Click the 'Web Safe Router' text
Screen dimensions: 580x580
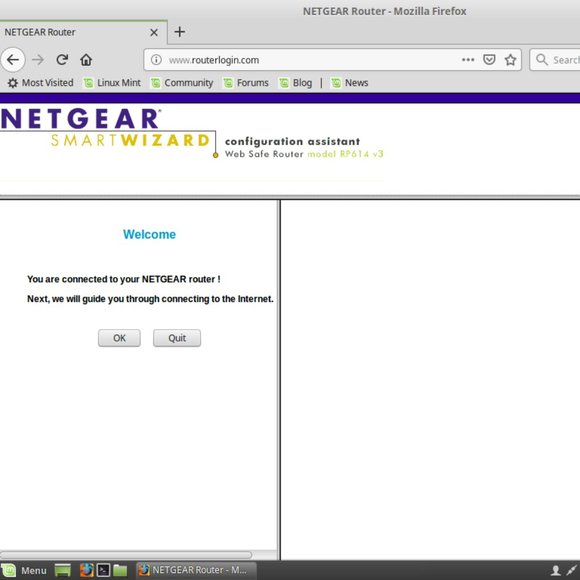coord(264,154)
